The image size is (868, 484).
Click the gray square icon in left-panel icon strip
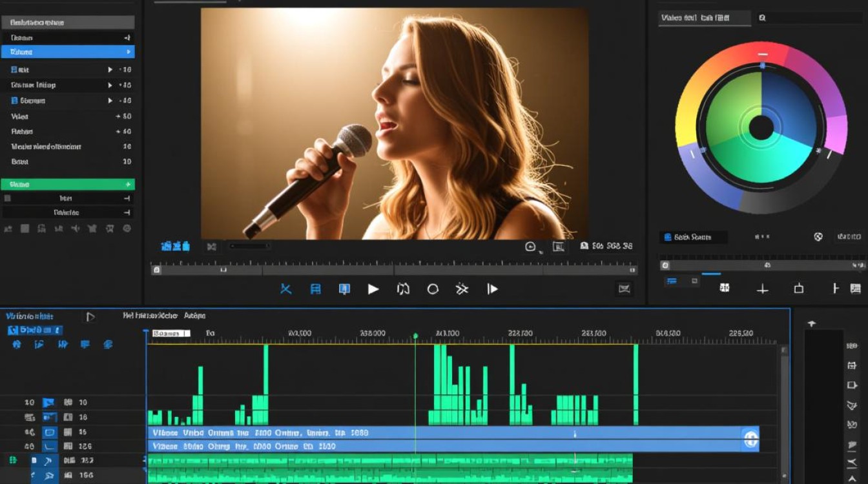[x=25, y=228]
